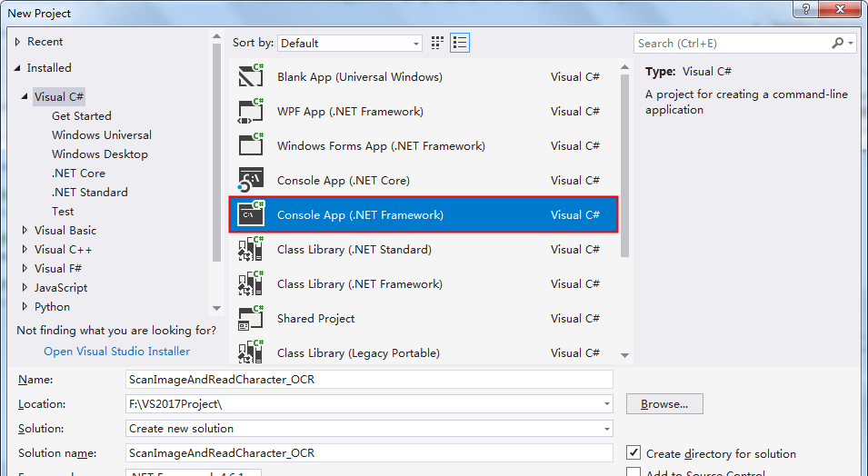Screen dimensions: 868x476
Task: Click the WPF App template icon
Action: [251, 111]
